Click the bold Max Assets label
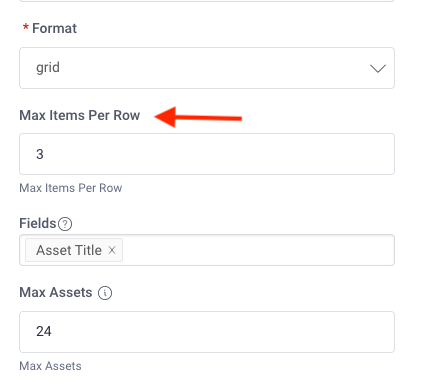Image resolution: width=438 pixels, height=388 pixels. point(56,292)
